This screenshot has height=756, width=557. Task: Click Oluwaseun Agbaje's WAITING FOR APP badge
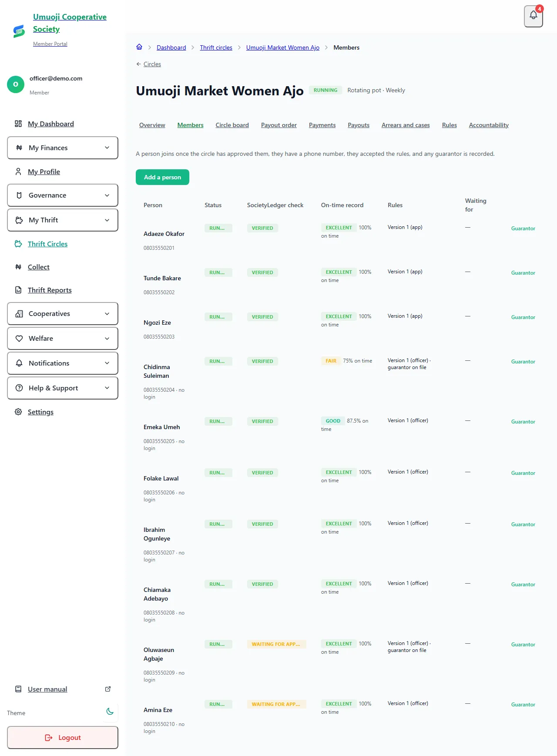coord(276,644)
